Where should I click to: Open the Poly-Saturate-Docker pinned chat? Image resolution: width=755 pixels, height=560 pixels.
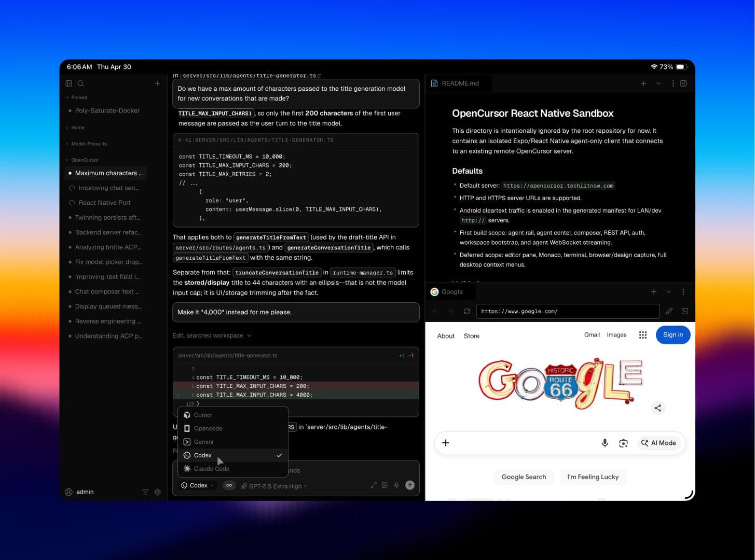(106, 110)
